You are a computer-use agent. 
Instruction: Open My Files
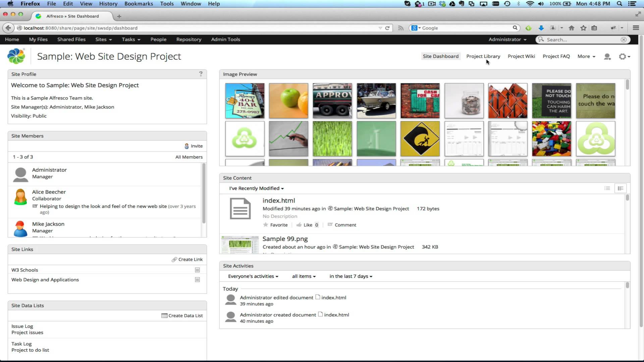pos(38,40)
